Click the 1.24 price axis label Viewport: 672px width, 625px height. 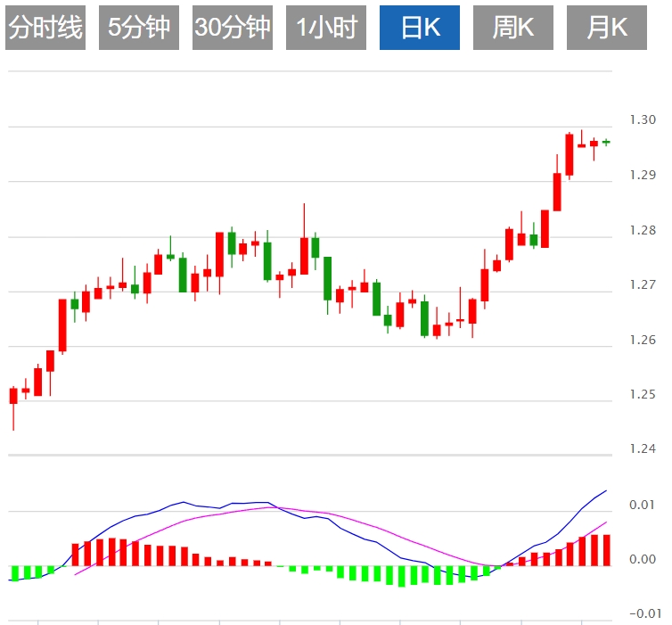(x=643, y=448)
